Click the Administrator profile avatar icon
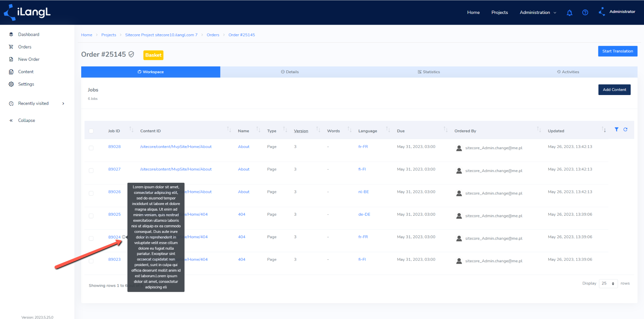Image resolution: width=644 pixels, height=319 pixels. 602,12
